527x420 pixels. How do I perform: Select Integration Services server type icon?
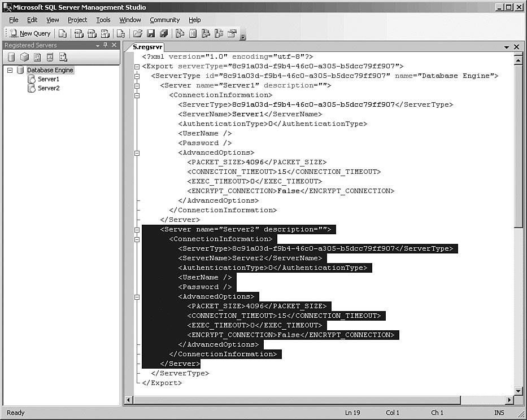(63, 57)
